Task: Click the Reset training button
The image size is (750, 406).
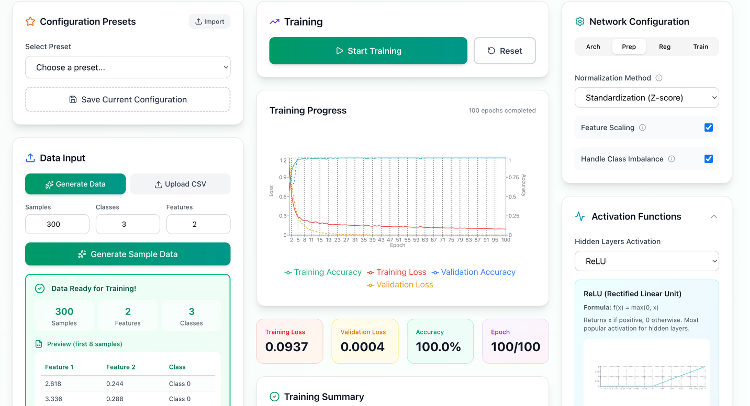Action: click(504, 51)
